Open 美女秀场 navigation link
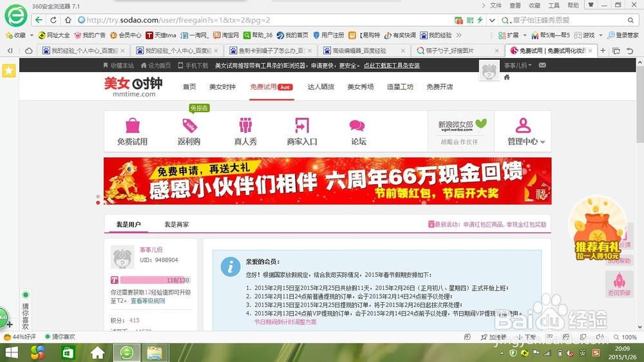 pyautogui.click(x=361, y=87)
